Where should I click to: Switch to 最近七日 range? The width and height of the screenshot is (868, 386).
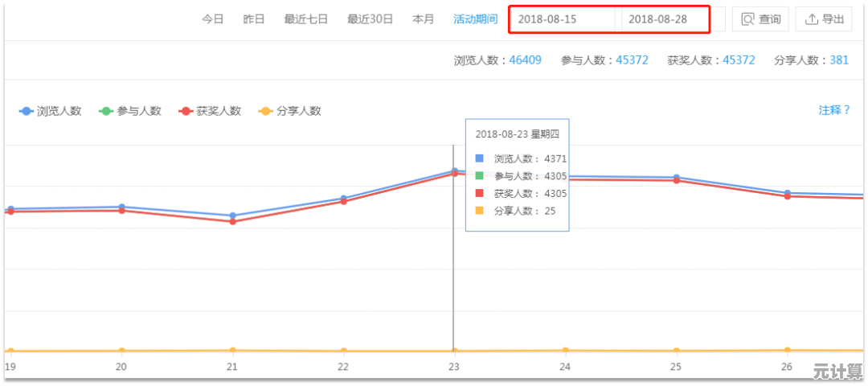305,19
